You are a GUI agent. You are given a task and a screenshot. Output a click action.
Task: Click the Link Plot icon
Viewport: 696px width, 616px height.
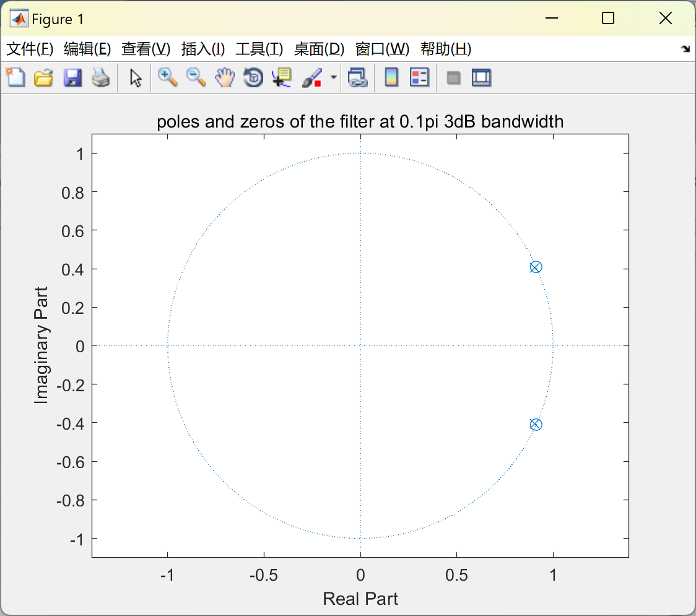(x=358, y=77)
